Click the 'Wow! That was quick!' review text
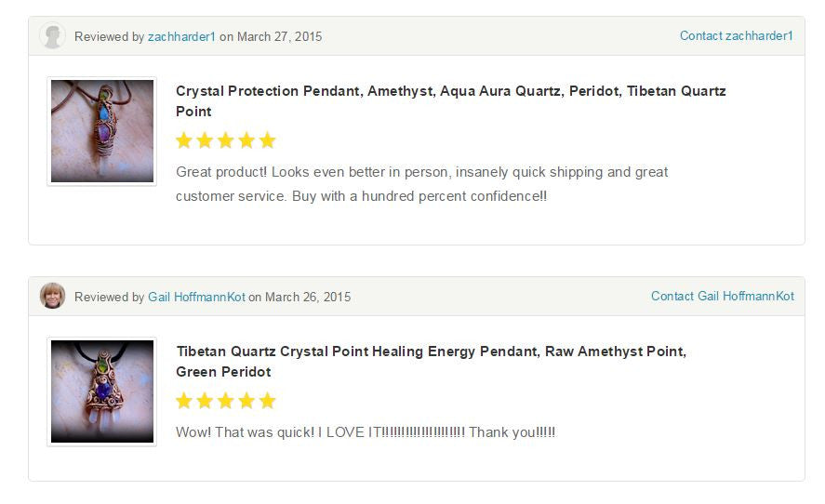The height and width of the screenshot is (504, 825). [x=366, y=432]
